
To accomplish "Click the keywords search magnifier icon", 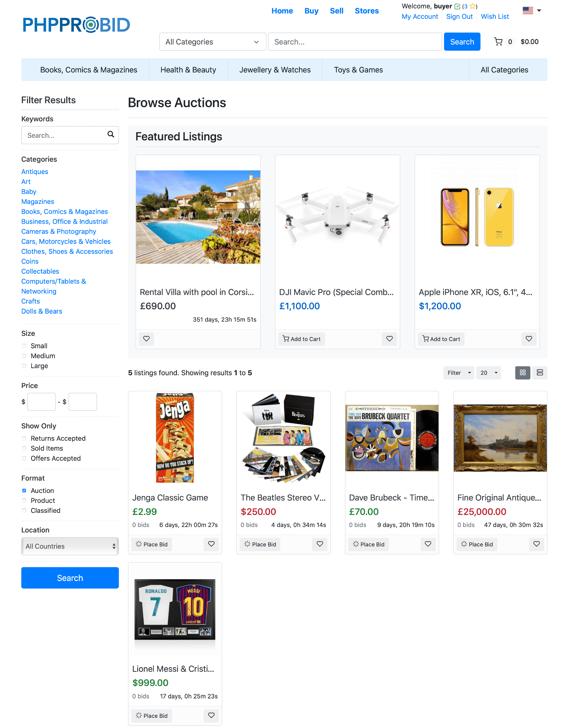I will pos(111,134).
